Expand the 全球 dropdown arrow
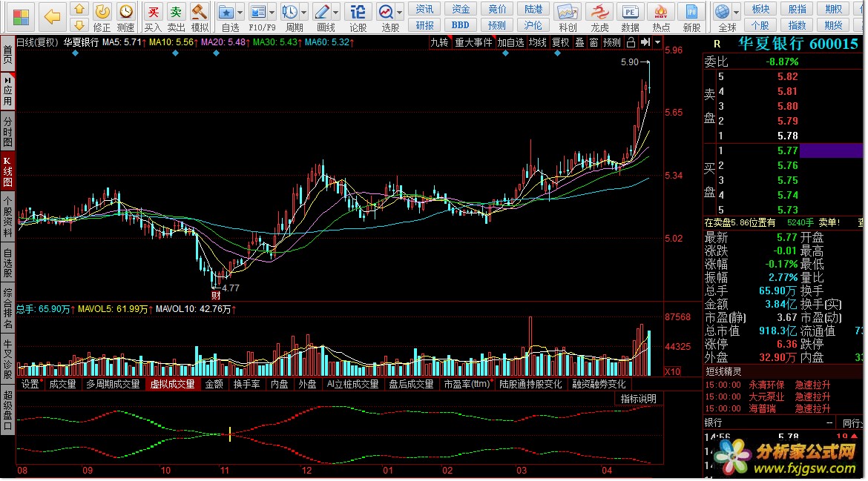Screen dimensions: 868x481 (736, 12)
